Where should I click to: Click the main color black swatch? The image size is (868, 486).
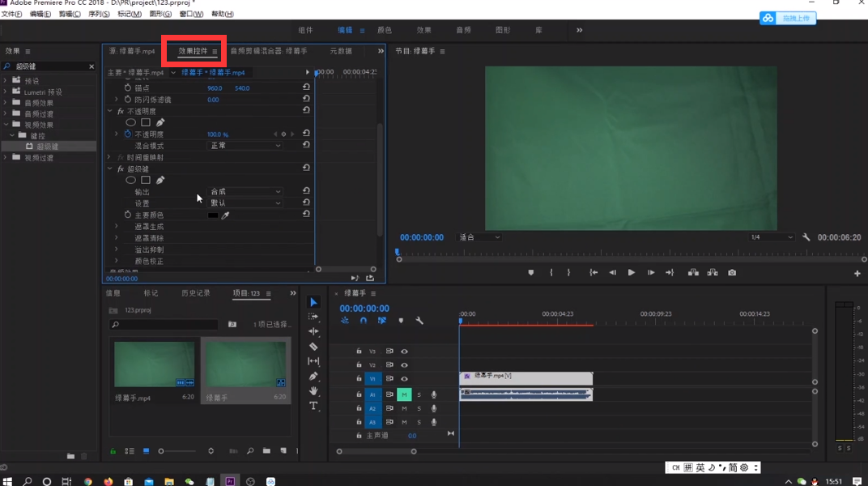point(213,215)
